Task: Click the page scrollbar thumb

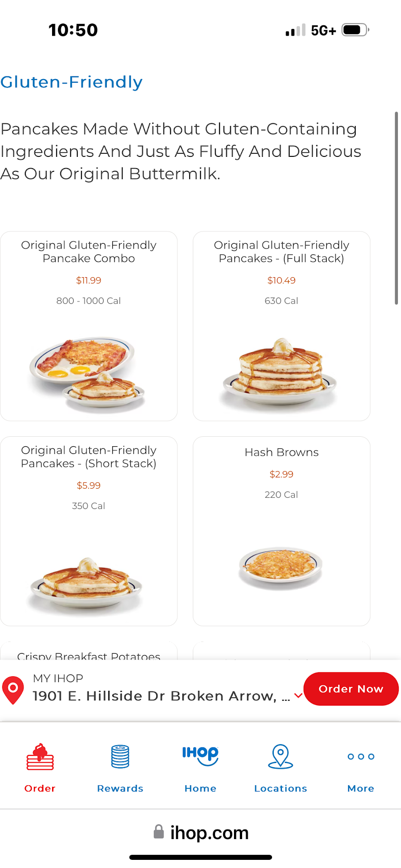Action: pyautogui.click(x=396, y=208)
